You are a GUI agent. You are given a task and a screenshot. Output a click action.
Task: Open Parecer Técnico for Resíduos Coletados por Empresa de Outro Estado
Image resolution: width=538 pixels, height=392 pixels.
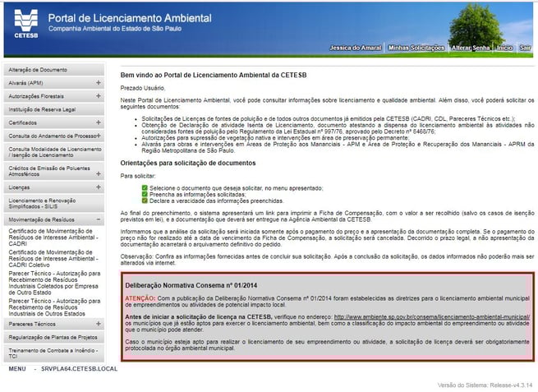coord(54,283)
